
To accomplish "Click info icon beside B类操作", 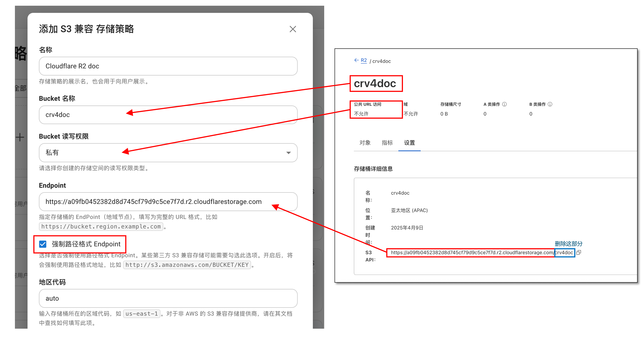I will click(x=550, y=104).
